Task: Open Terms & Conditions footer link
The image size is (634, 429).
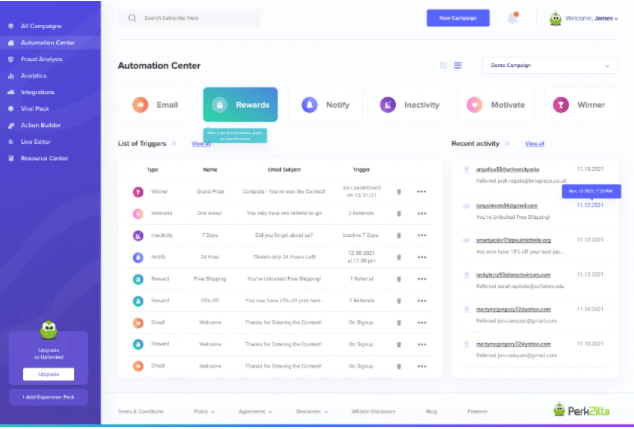Action: pyautogui.click(x=141, y=412)
